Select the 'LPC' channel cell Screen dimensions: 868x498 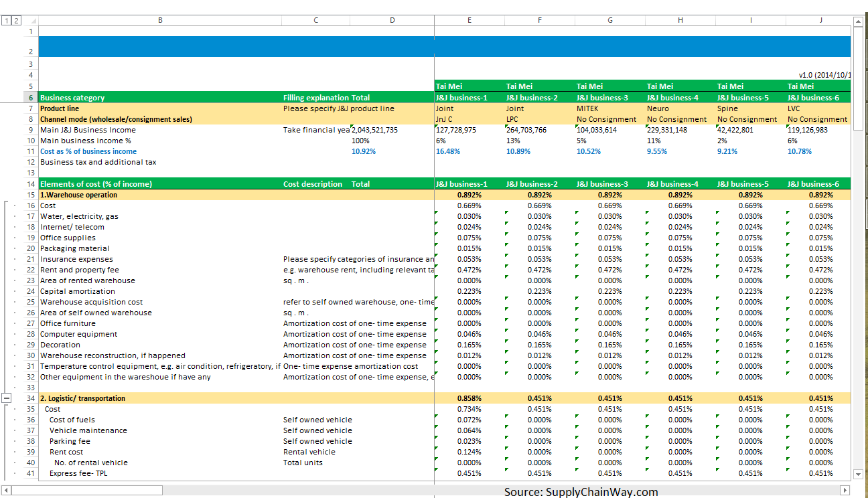tap(540, 119)
